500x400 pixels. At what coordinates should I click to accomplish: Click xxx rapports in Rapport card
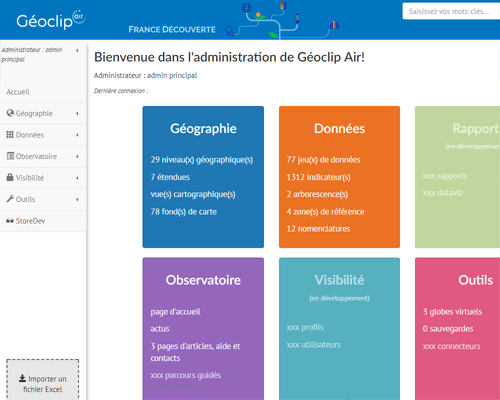(445, 176)
